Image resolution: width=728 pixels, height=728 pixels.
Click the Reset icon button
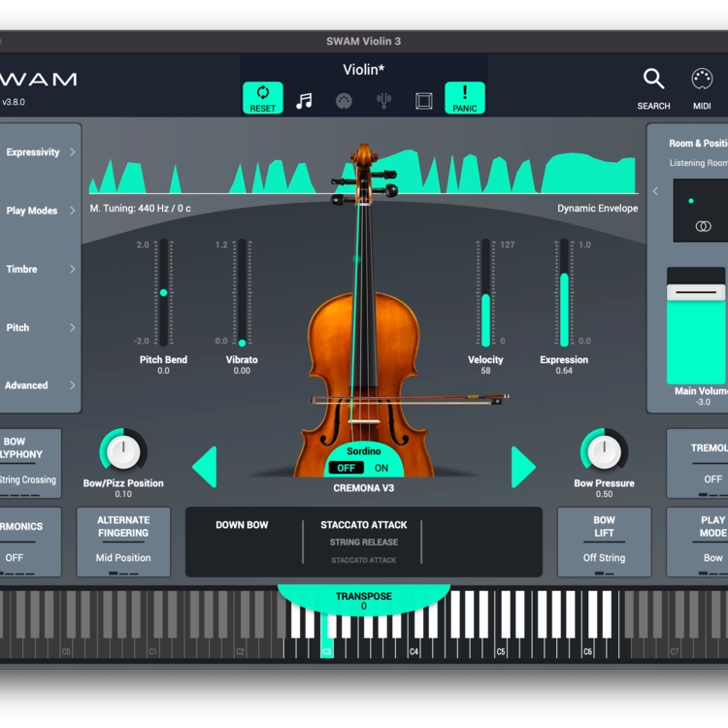(x=262, y=98)
